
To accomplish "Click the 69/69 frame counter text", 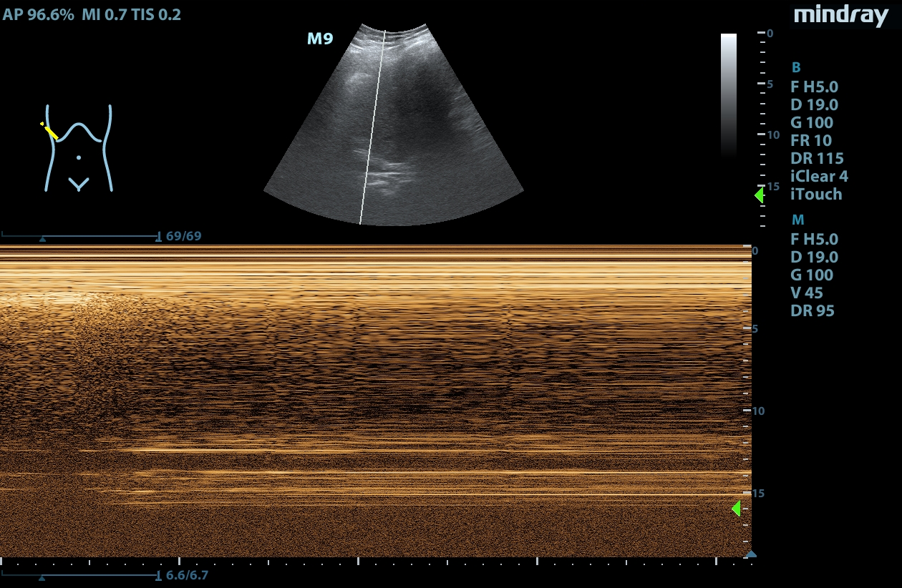I will (x=183, y=236).
